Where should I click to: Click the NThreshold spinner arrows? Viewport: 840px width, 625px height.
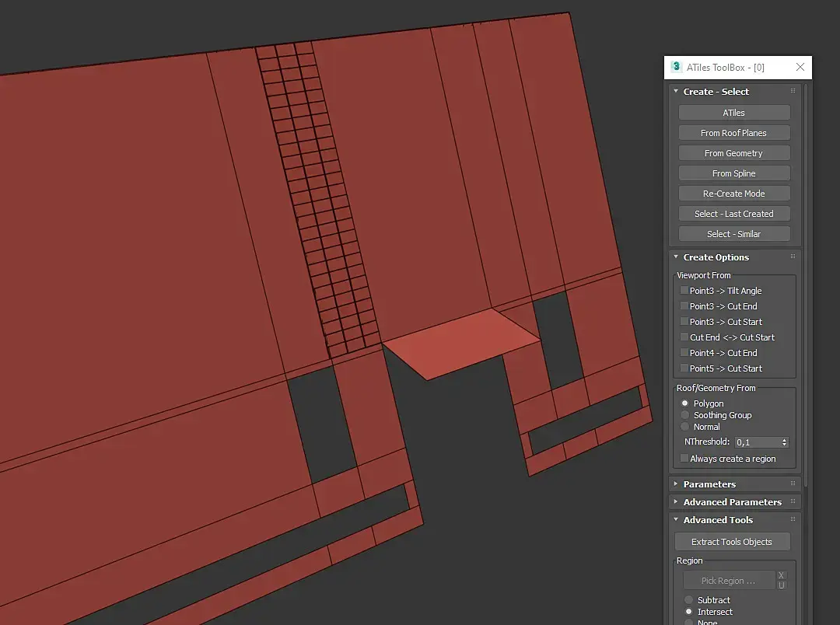[784, 442]
